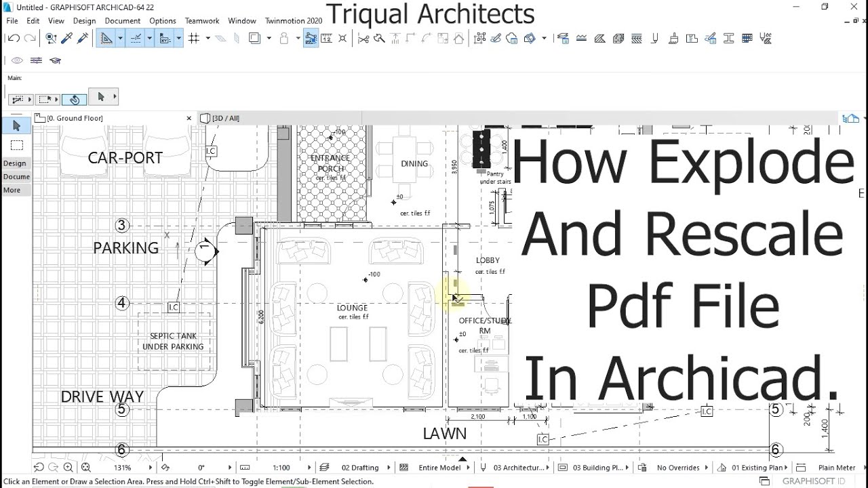Expand the Document toolbox section
Image resolution: width=868 pixels, height=488 pixels.
coord(16,177)
